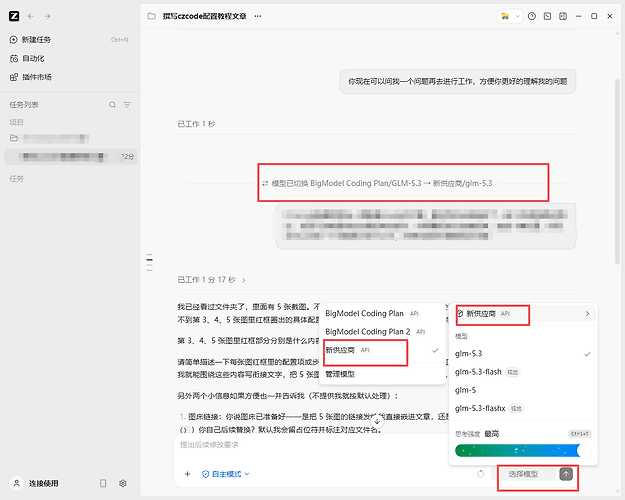Send message with the up-arrow button
This screenshot has height=500, width=625.
(x=566, y=474)
